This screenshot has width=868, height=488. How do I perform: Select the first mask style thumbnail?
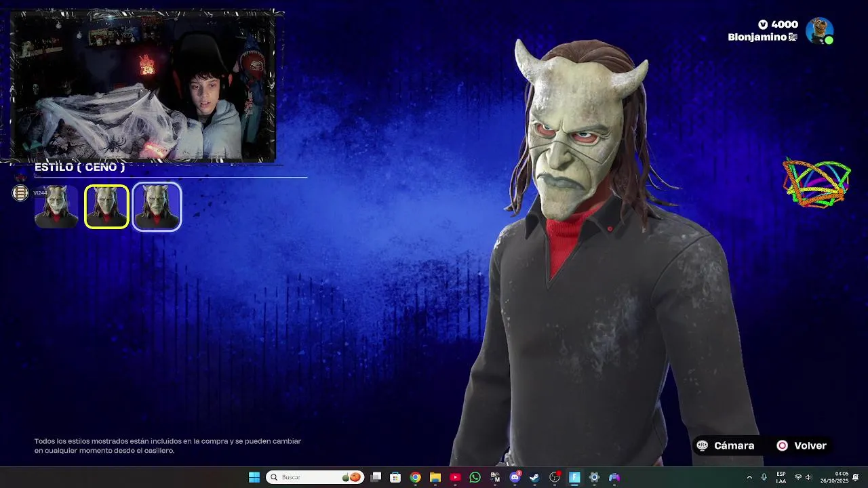pos(56,207)
